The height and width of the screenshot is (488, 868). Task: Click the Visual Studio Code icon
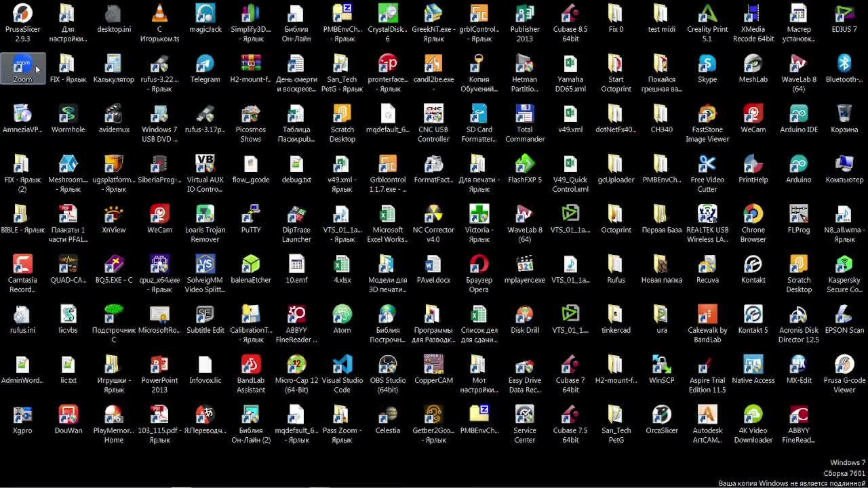342,364
